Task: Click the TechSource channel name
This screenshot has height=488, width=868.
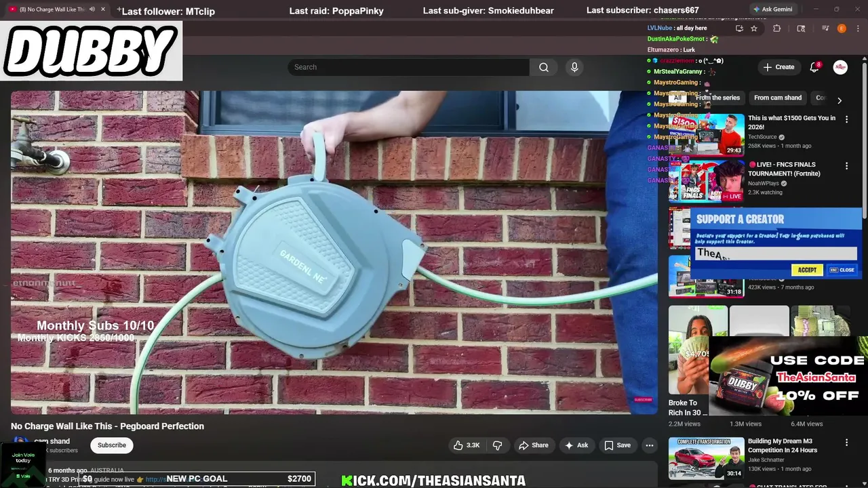Action: point(762,137)
